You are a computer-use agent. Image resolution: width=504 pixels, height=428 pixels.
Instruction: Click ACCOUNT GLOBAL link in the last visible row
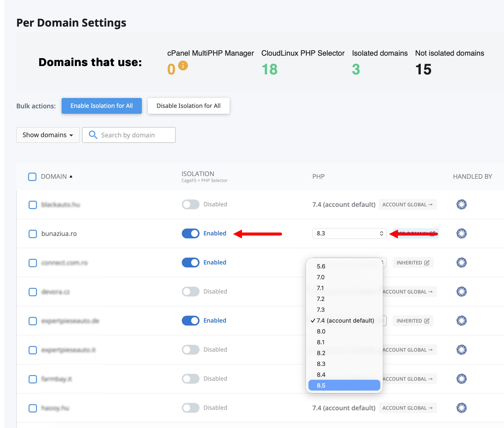tap(407, 408)
